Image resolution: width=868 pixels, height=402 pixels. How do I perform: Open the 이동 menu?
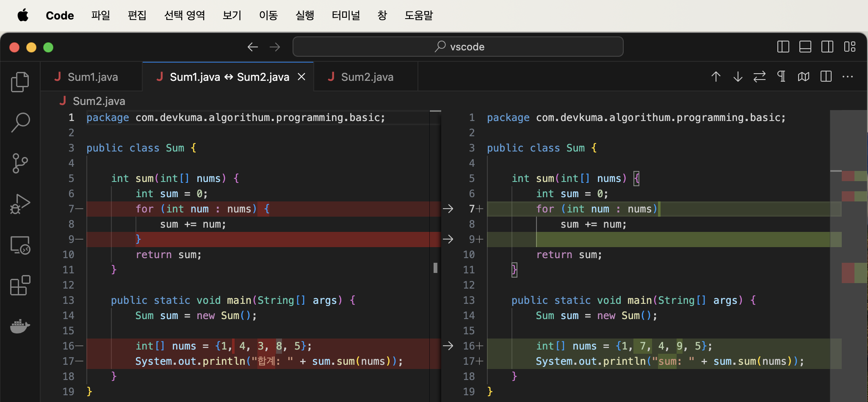click(x=268, y=16)
